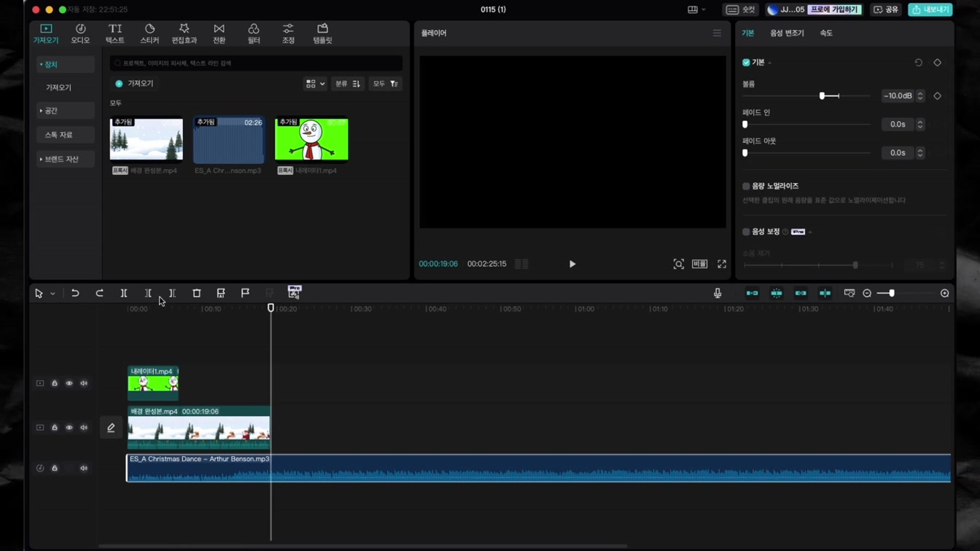Image resolution: width=980 pixels, height=551 pixels.
Task: Open the select tool mode dropdown arrow
Action: pyautogui.click(x=52, y=294)
